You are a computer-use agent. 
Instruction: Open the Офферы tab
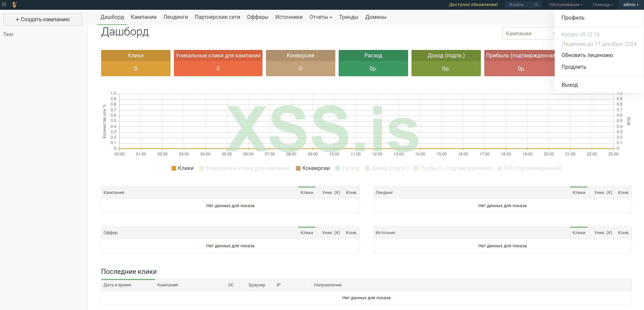tap(258, 17)
